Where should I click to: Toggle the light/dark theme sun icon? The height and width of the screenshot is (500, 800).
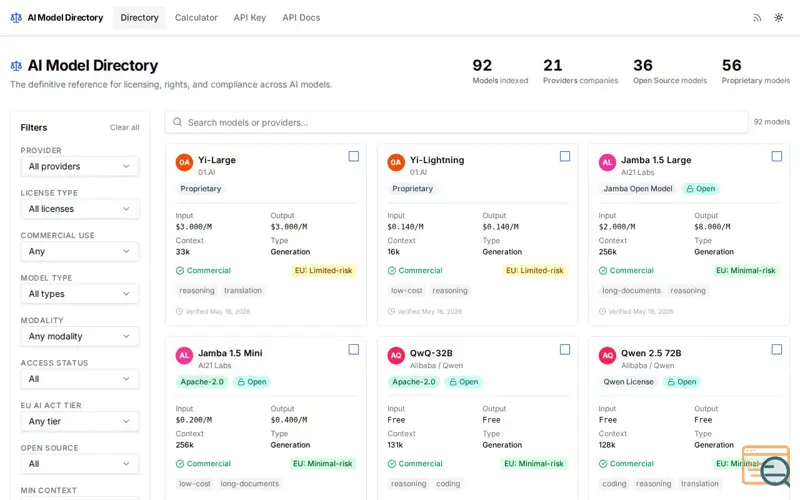(779, 18)
